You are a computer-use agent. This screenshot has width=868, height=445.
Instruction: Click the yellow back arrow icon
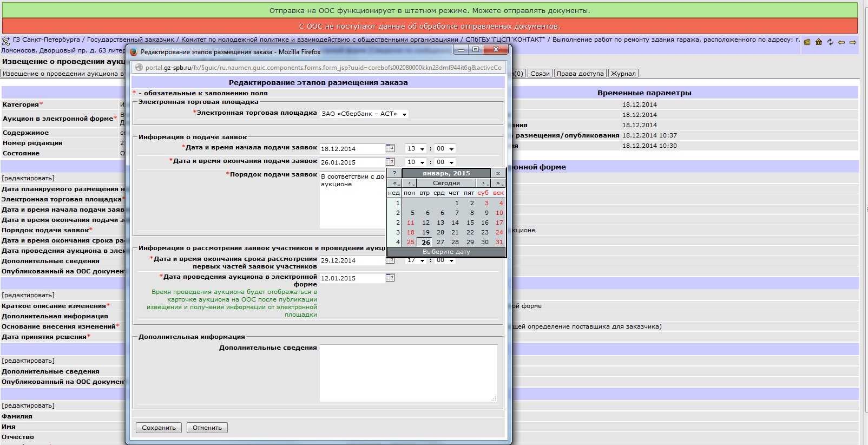(x=841, y=42)
